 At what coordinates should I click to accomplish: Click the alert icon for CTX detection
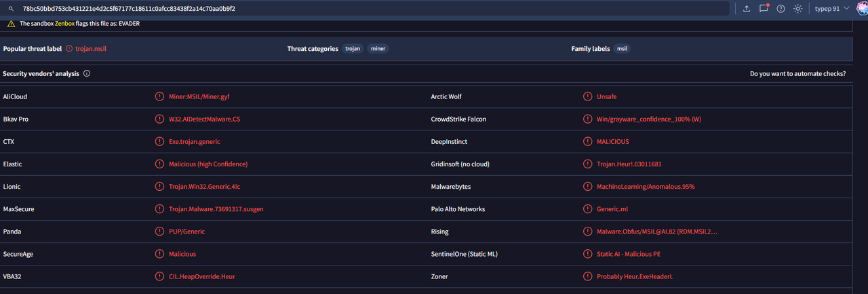click(159, 141)
